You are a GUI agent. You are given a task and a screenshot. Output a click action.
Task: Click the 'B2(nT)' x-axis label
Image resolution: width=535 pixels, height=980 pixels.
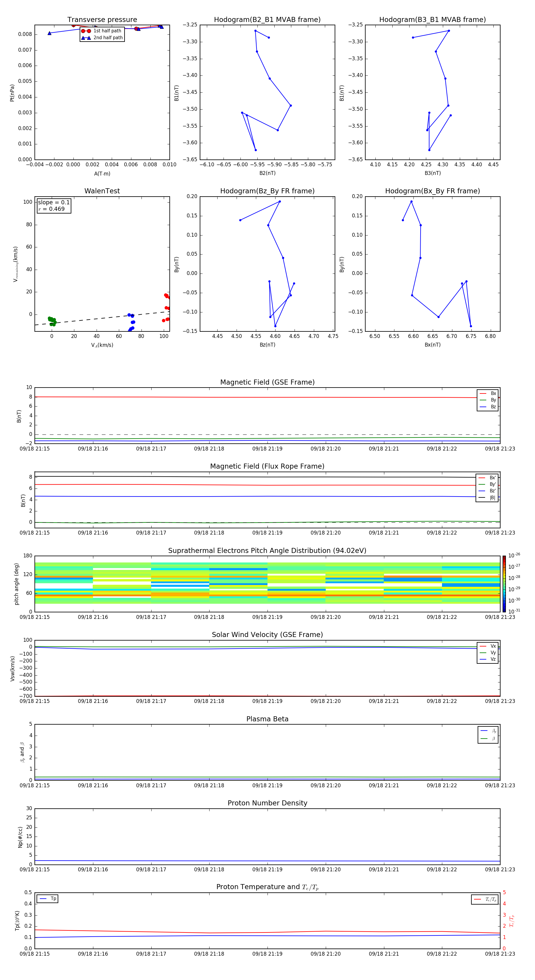coord(267,173)
